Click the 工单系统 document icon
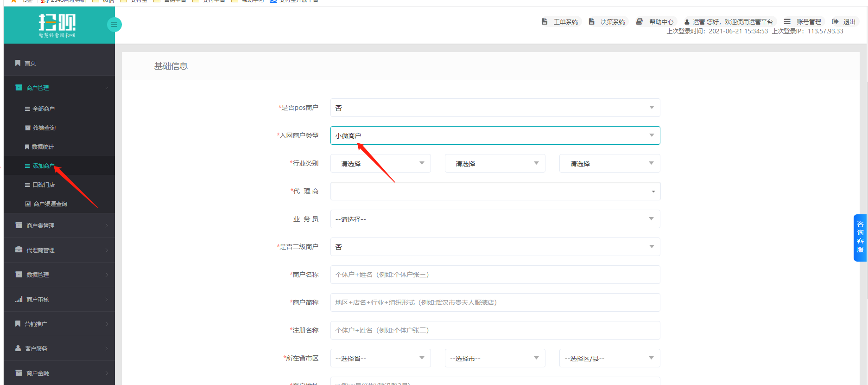 click(x=545, y=22)
